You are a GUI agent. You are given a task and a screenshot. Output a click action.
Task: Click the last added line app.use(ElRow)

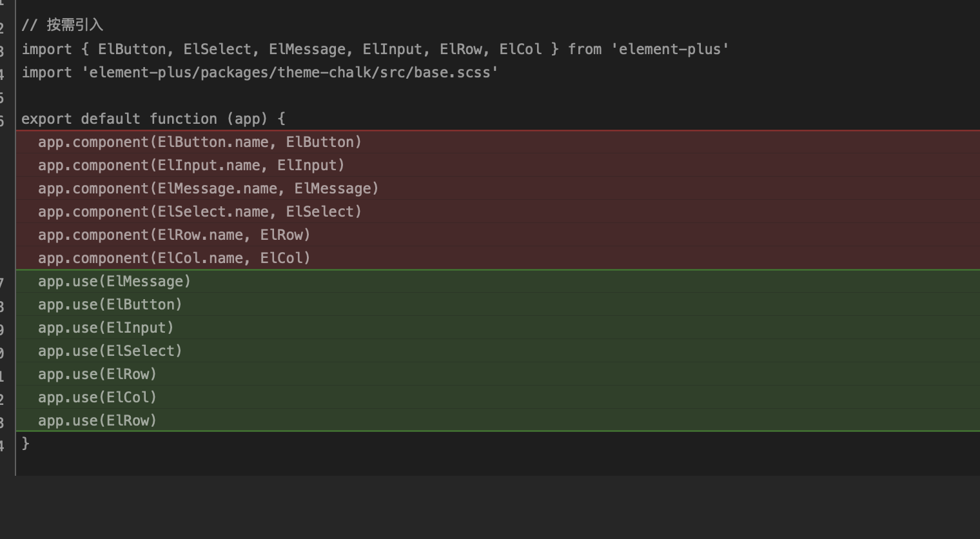pos(97,421)
